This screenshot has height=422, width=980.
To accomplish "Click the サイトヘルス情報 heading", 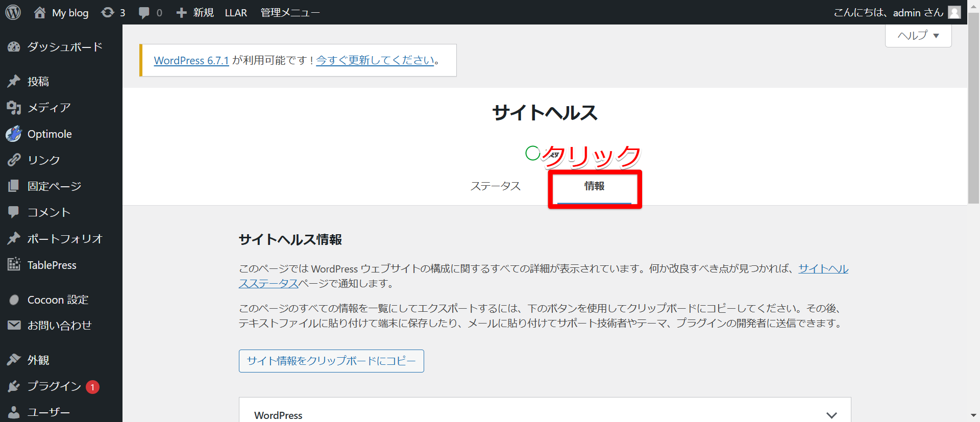I will 290,239.
